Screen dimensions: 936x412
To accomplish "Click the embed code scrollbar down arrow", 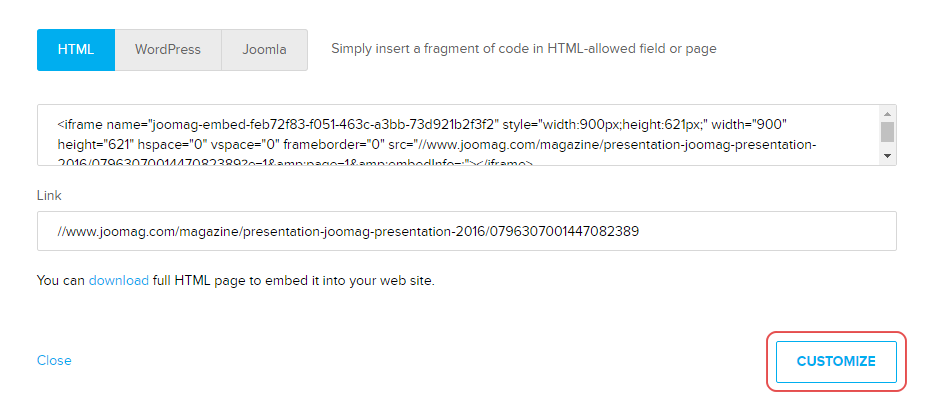I will coord(887,157).
